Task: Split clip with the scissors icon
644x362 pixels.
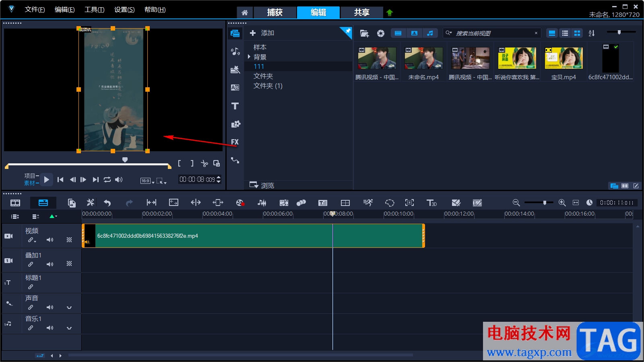Action: [204, 163]
